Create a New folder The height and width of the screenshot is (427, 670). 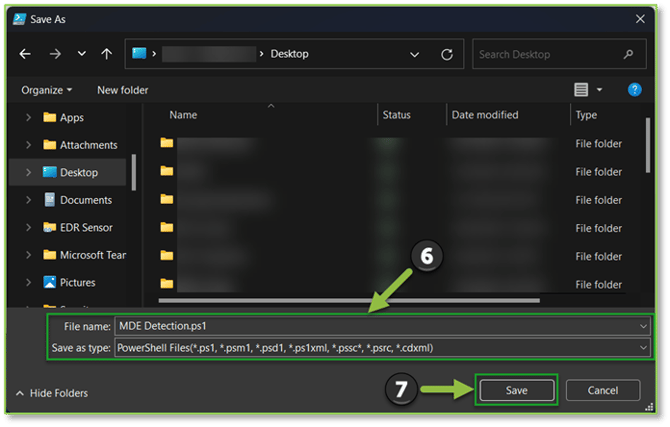pyautogui.click(x=122, y=90)
